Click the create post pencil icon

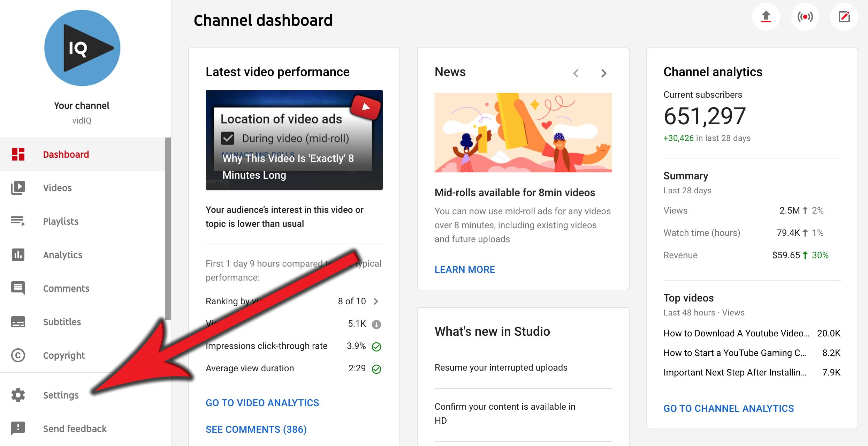pyautogui.click(x=844, y=17)
